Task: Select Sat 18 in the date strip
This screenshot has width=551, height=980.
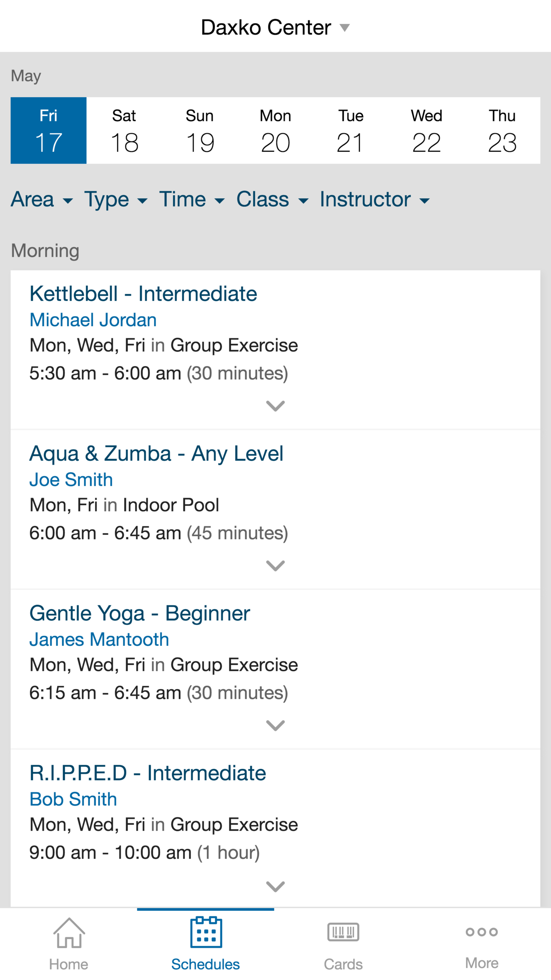Action: pos(124,130)
